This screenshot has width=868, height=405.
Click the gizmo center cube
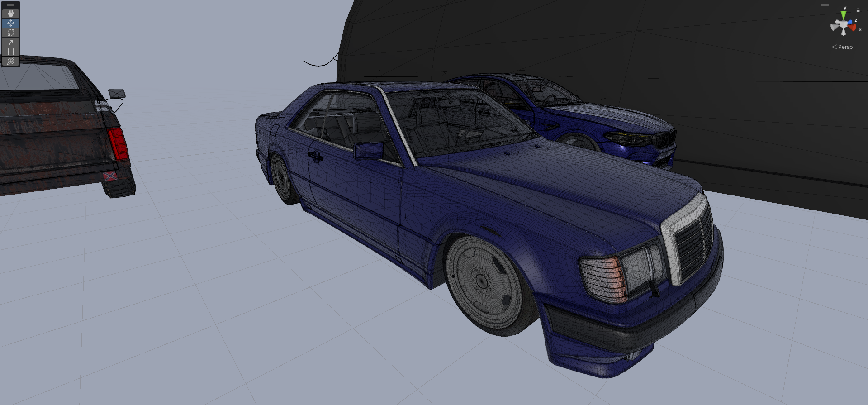[843, 24]
